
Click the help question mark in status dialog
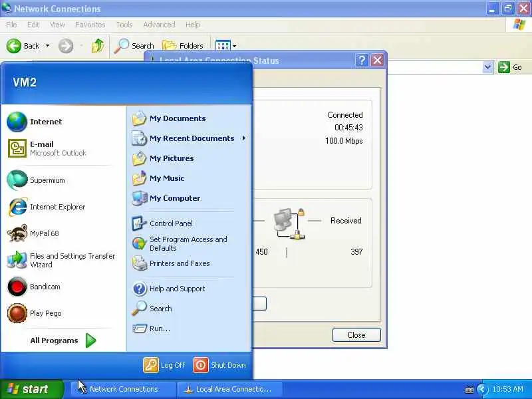pos(362,61)
